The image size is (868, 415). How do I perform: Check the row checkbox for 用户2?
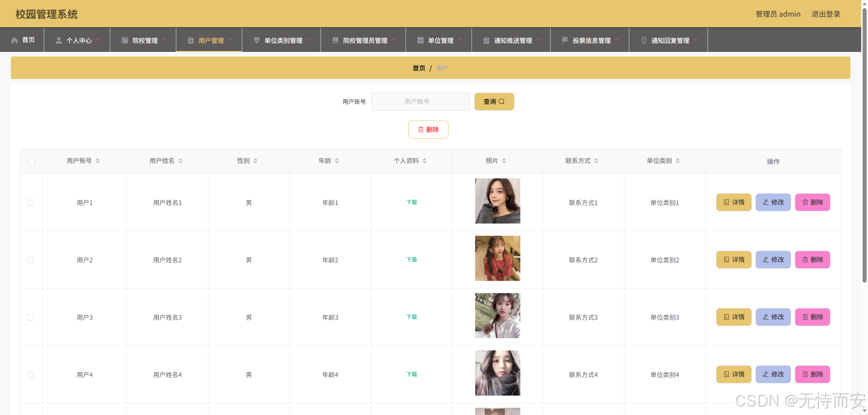[x=31, y=260]
